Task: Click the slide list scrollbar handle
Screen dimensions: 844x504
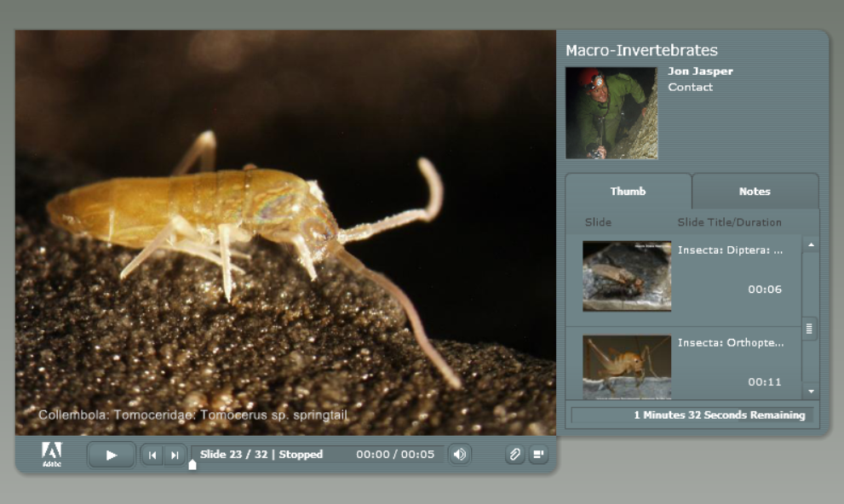Action: point(810,328)
